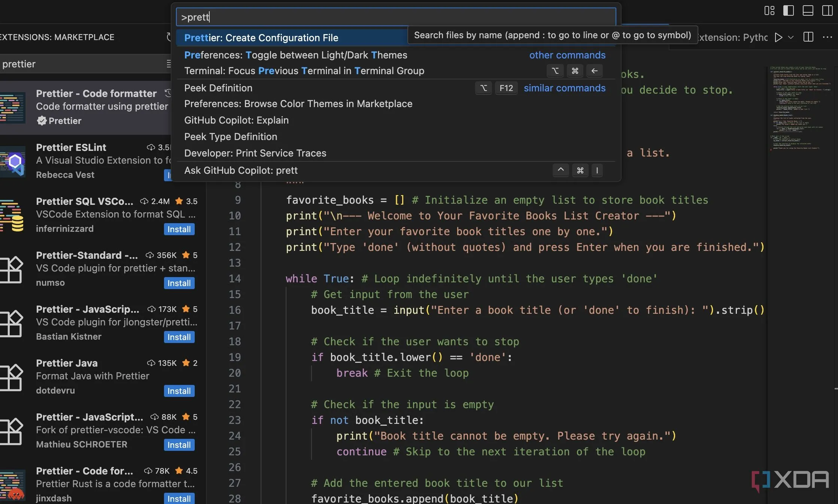Click command palette input with >prett
The height and width of the screenshot is (504, 838).
click(396, 17)
